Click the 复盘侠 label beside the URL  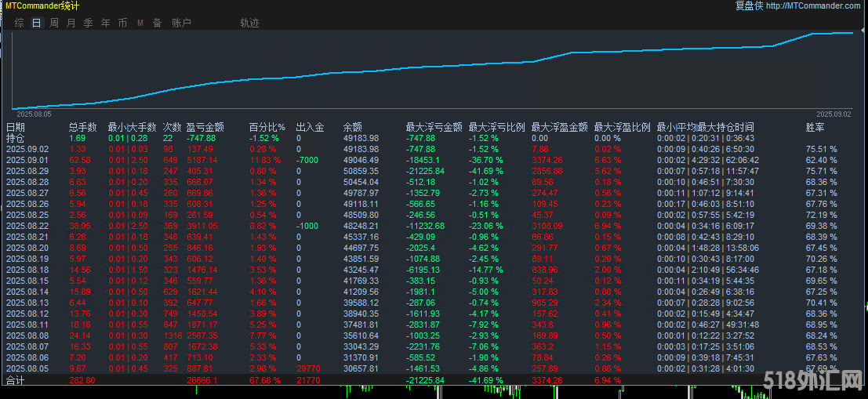[x=749, y=6]
